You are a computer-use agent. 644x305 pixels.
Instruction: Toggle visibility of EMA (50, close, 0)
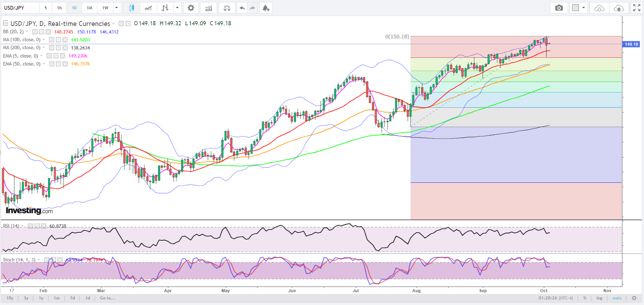click(x=52, y=64)
